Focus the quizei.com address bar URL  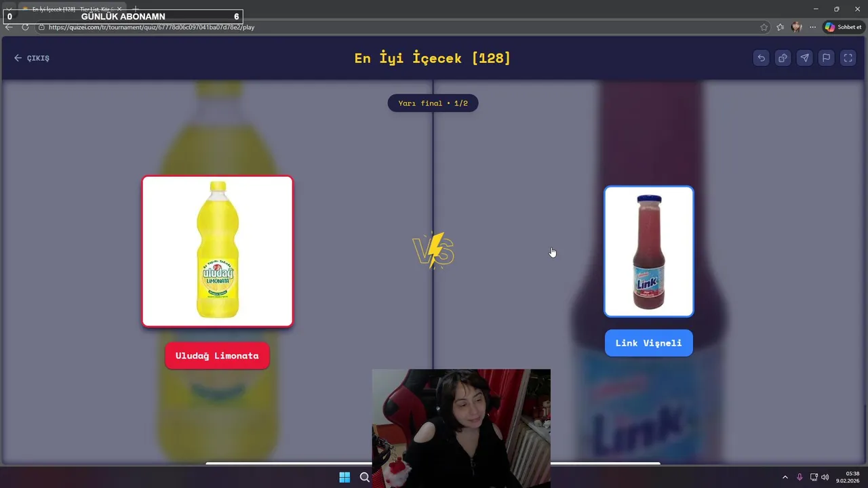[x=151, y=27]
